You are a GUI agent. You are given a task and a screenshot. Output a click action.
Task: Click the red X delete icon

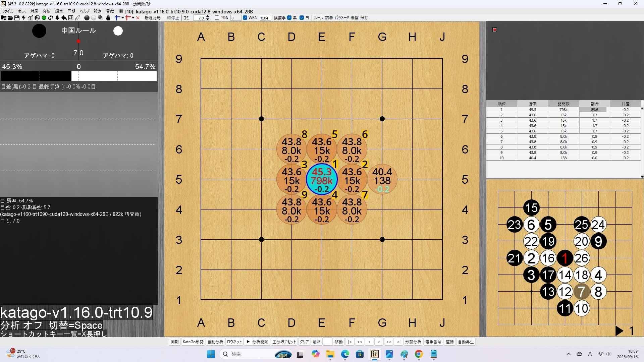click(x=138, y=18)
